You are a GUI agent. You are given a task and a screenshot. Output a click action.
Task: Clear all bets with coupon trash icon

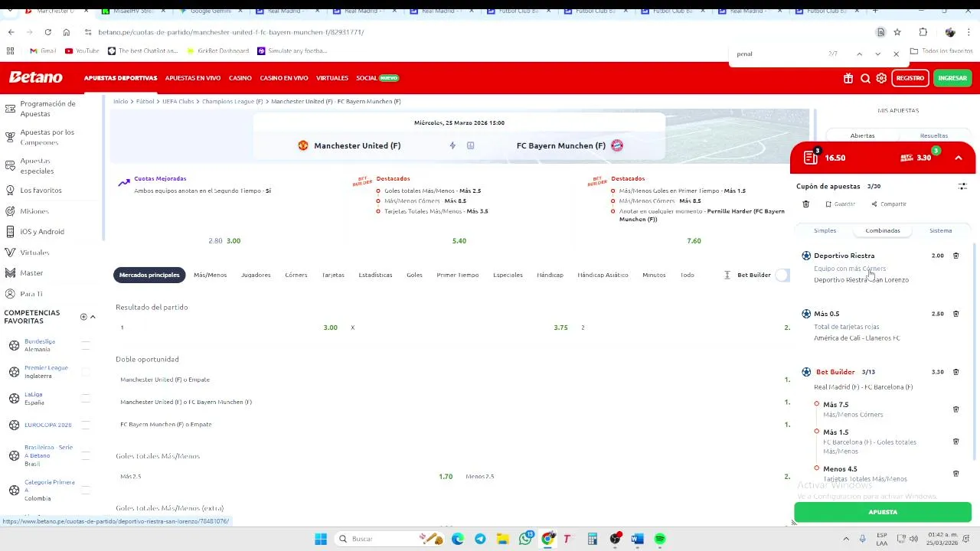pyautogui.click(x=805, y=204)
